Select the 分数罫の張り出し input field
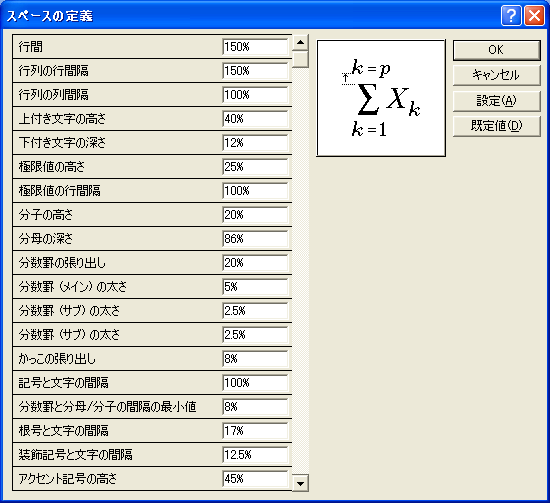 pos(255,263)
